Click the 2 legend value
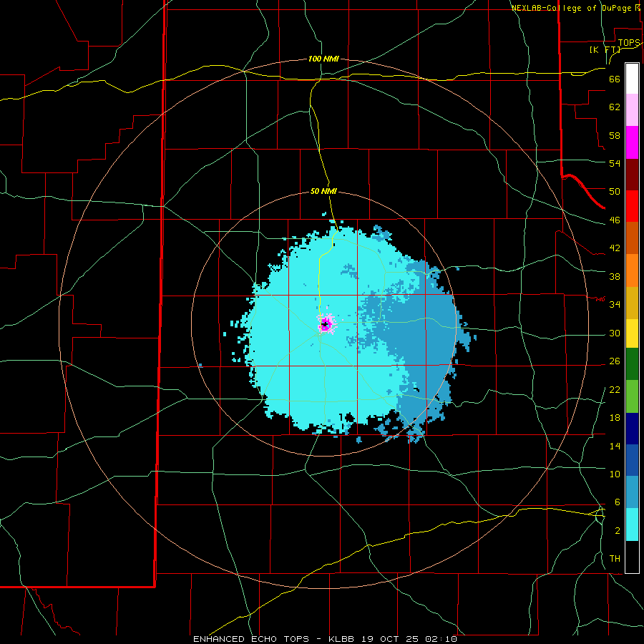644x644 pixels. coord(617,531)
